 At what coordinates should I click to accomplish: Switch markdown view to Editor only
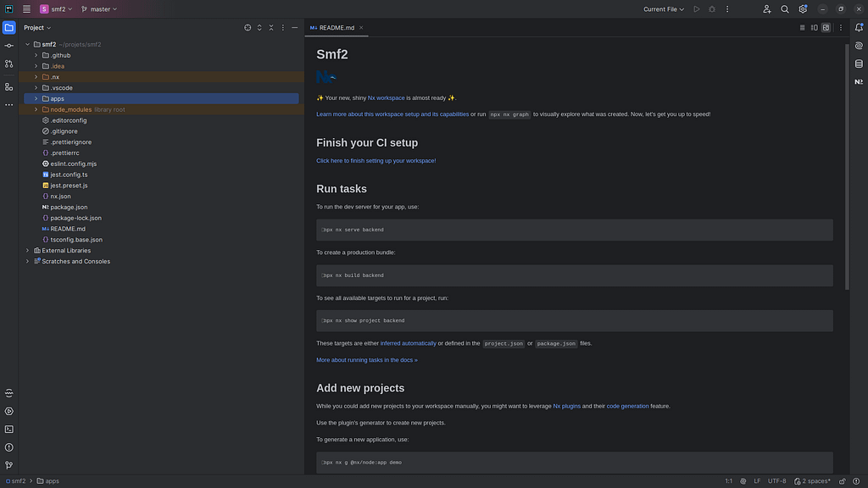point(802,28)
